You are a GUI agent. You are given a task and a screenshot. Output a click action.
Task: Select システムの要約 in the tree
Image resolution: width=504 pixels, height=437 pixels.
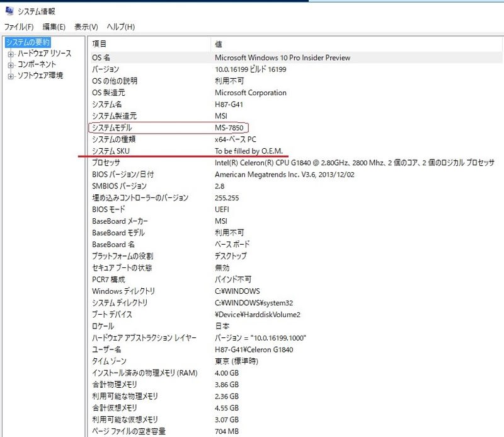[x=28, y=42]
